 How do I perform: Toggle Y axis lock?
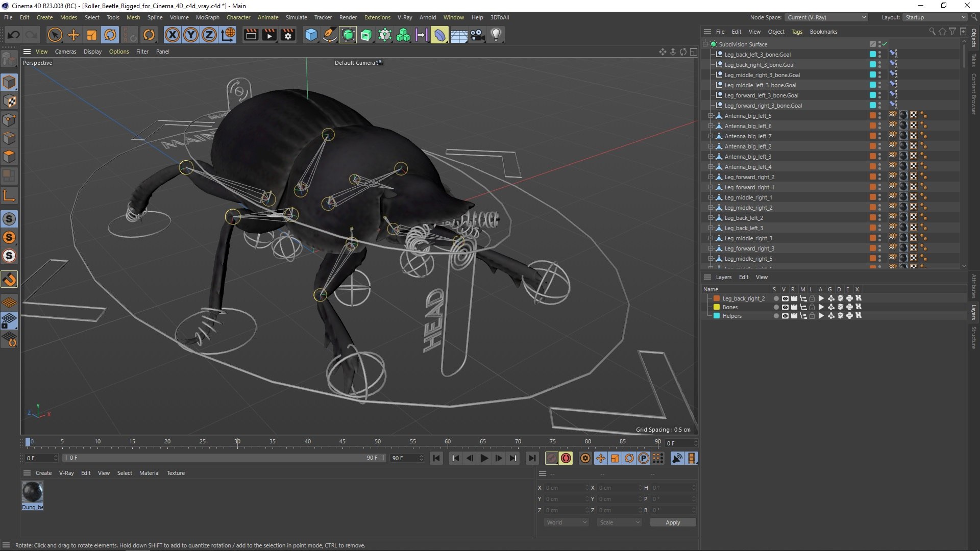[x=191, y=35]
